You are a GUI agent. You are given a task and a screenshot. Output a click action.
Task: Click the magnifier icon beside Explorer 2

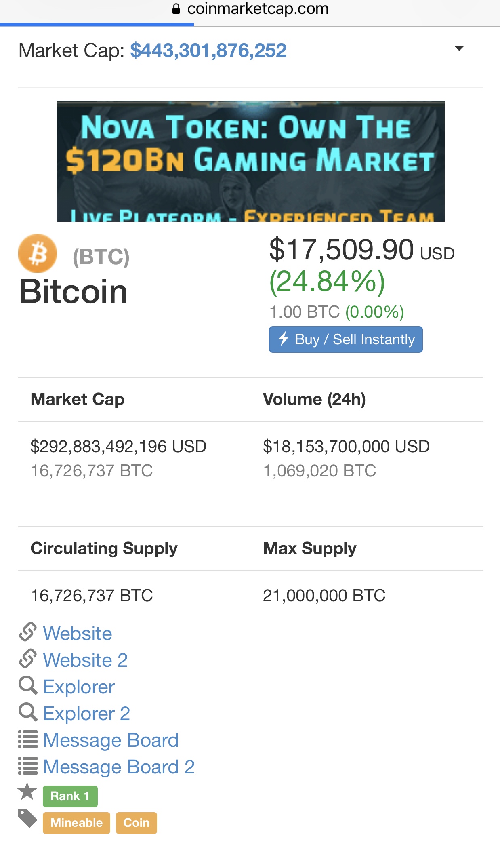28,712
